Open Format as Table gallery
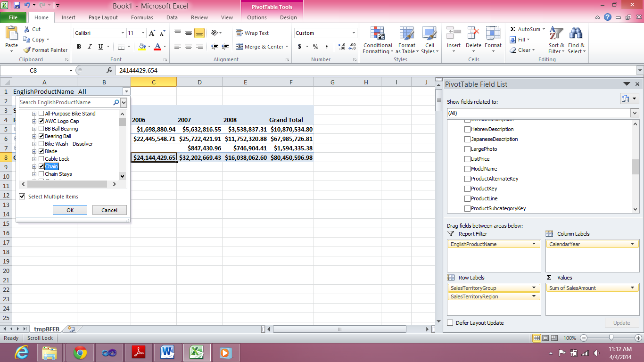 coord(406,41)
